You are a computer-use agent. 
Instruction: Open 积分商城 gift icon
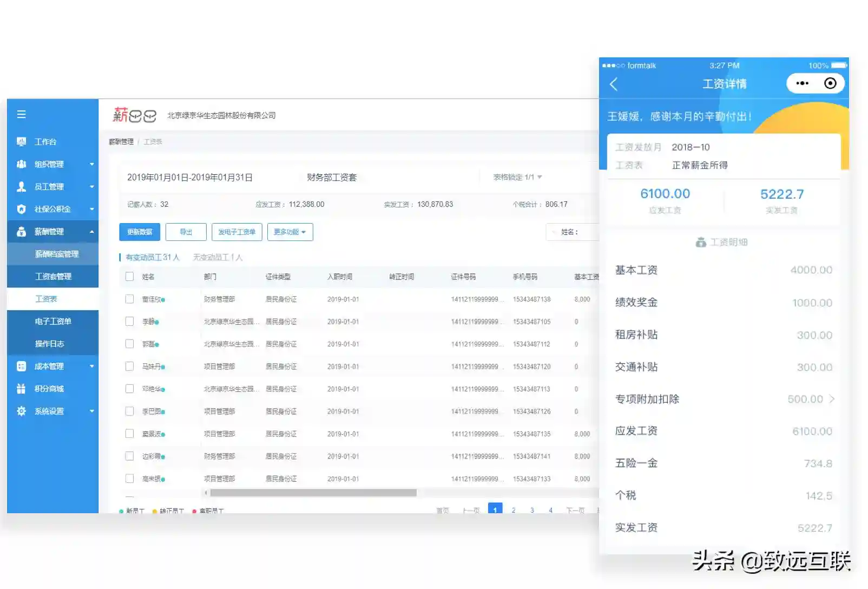22,389
